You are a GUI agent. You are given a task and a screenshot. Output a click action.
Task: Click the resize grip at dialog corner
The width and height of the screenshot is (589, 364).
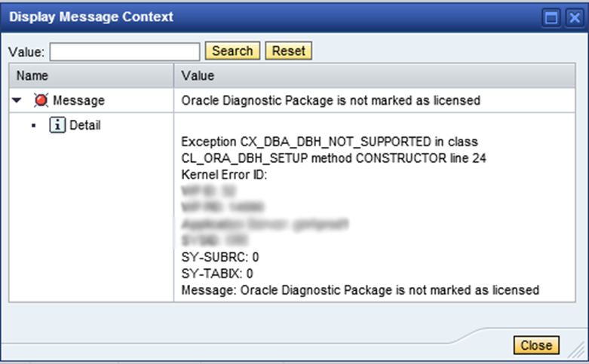[x=576, y=350]
